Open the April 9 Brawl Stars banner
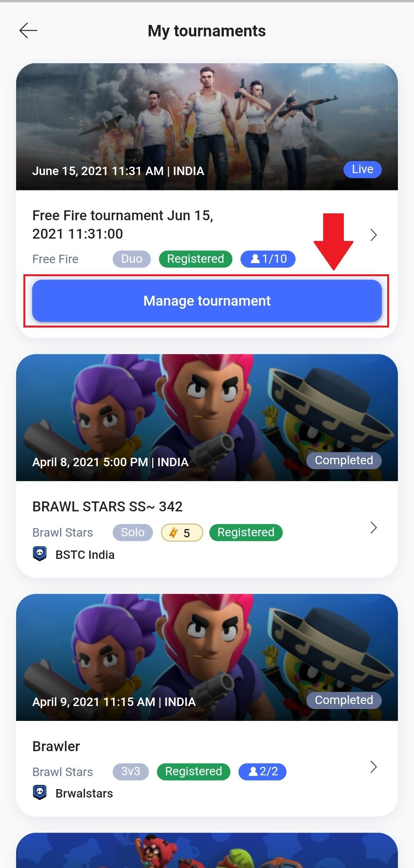This screenshot has height=868, width=414. click(207, 657)
